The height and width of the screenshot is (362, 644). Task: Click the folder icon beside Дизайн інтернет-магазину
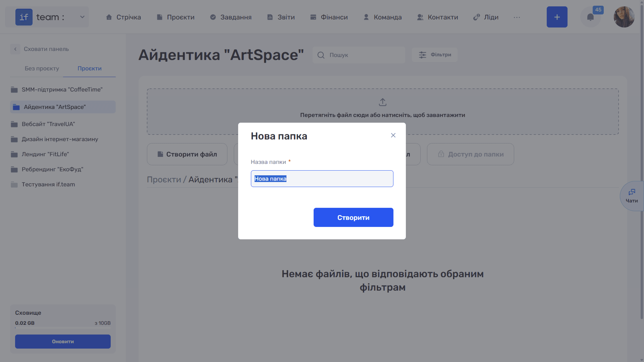click(x=14, y=139)
